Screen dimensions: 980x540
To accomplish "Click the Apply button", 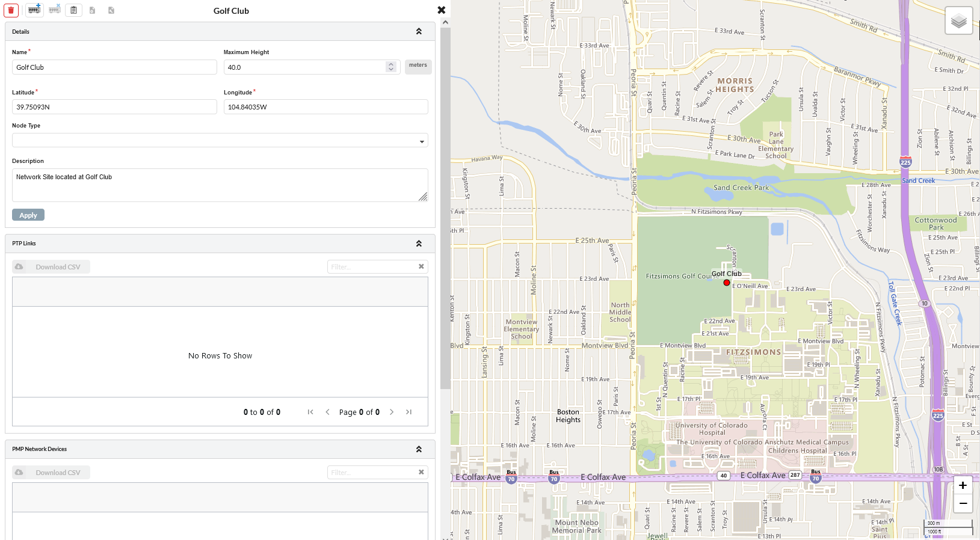I will coord(28,215).
